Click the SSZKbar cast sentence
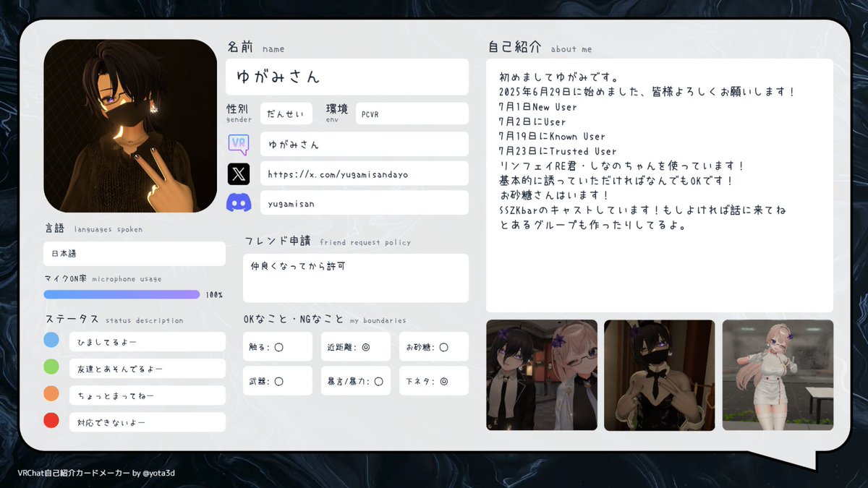Viewport: 868px width, 488px height. [x=642, y=210]
